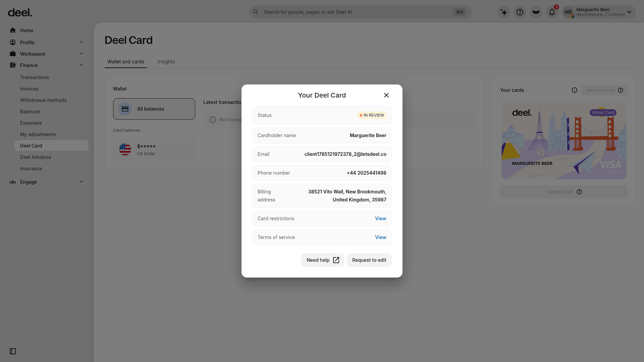This screenshot has width=644, height=362.
Task: Open the notifications bell
Action: 552,12
